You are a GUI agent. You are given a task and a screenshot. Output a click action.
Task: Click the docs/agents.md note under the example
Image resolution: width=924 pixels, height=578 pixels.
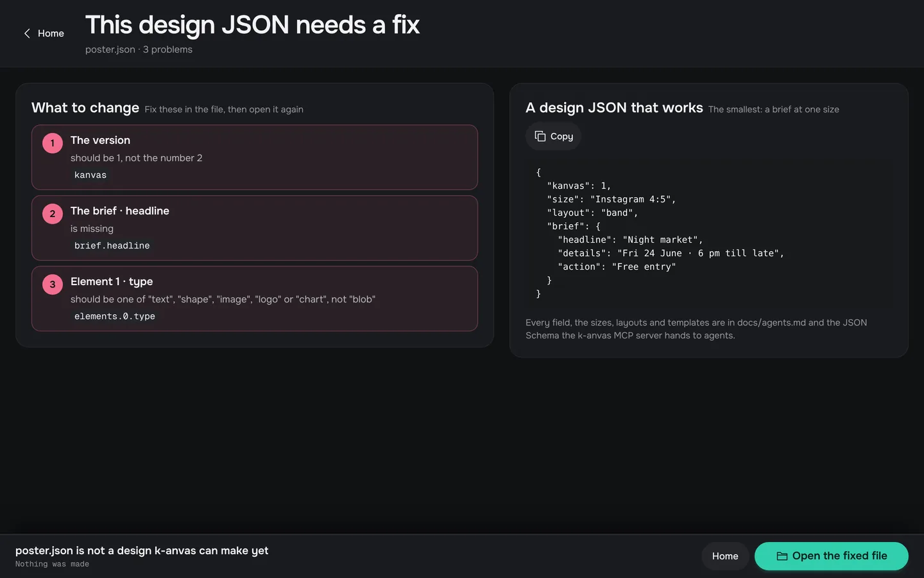[696, 329]
